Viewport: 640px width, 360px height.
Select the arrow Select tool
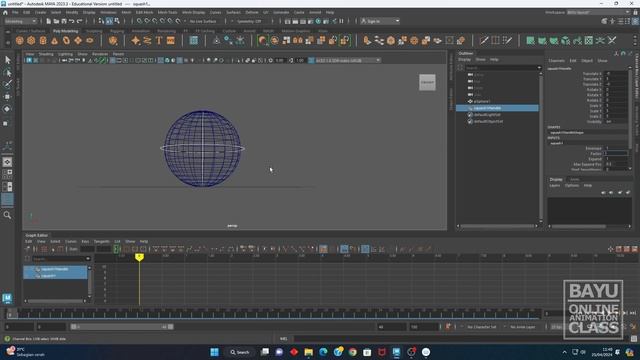(x=7, y=60)
